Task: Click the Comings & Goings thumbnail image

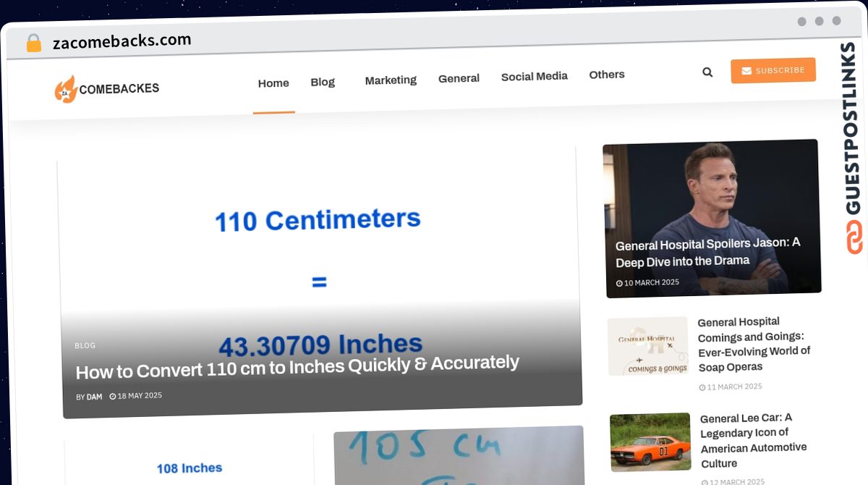Action: (x=648, y=346)
